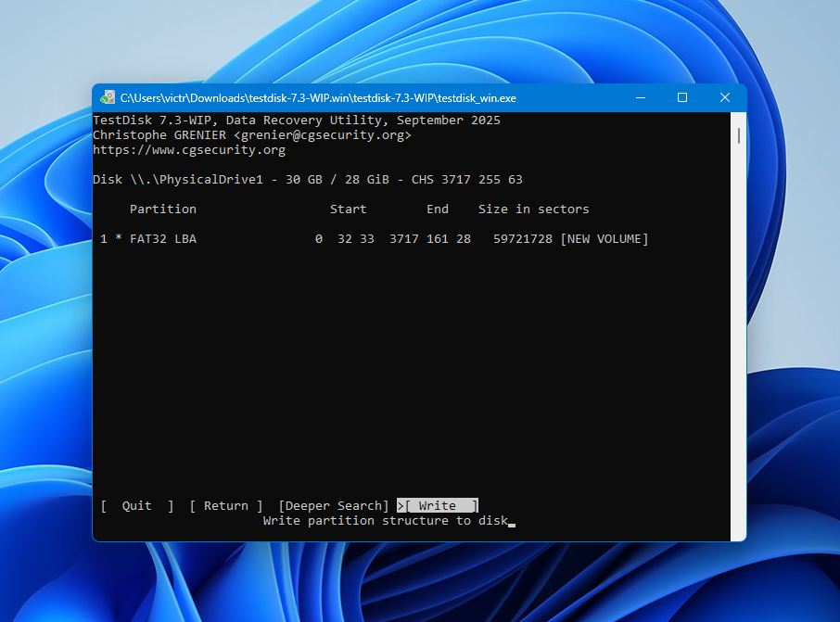Click the NEW VOLUME partition label

point(605,239)
